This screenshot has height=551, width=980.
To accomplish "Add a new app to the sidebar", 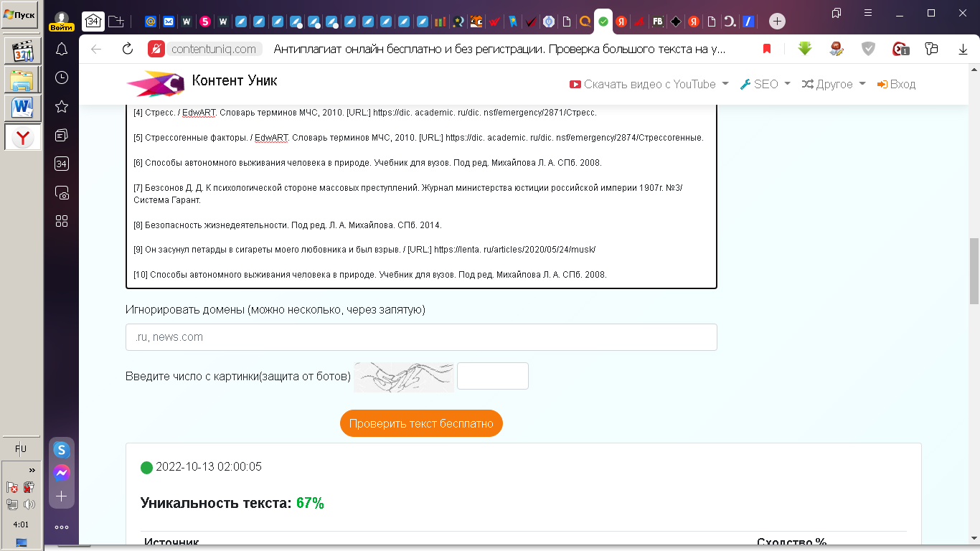I will click(62, 496).
